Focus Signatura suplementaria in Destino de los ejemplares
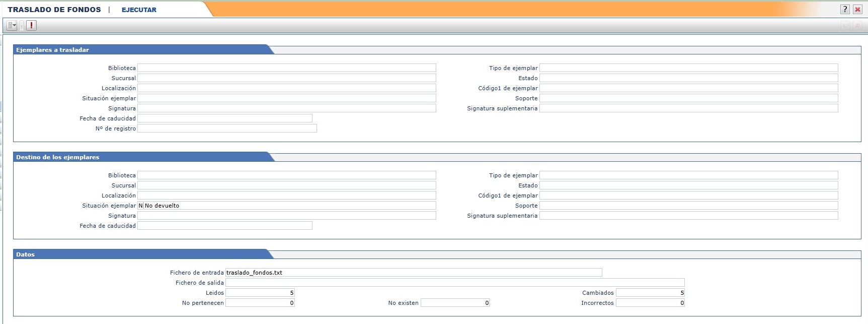Viewport: 868px width, 324px height. (x=688, y=216)
